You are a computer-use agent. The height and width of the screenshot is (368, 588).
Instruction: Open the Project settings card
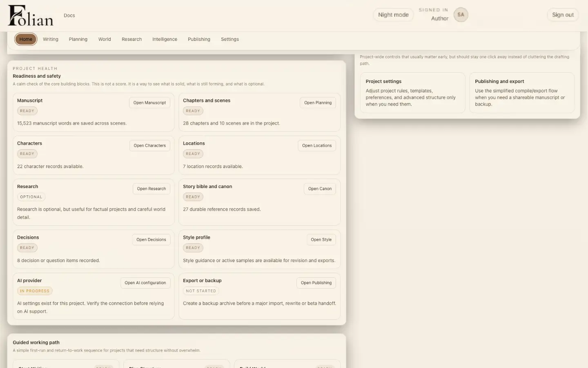[x=412, y=93]
